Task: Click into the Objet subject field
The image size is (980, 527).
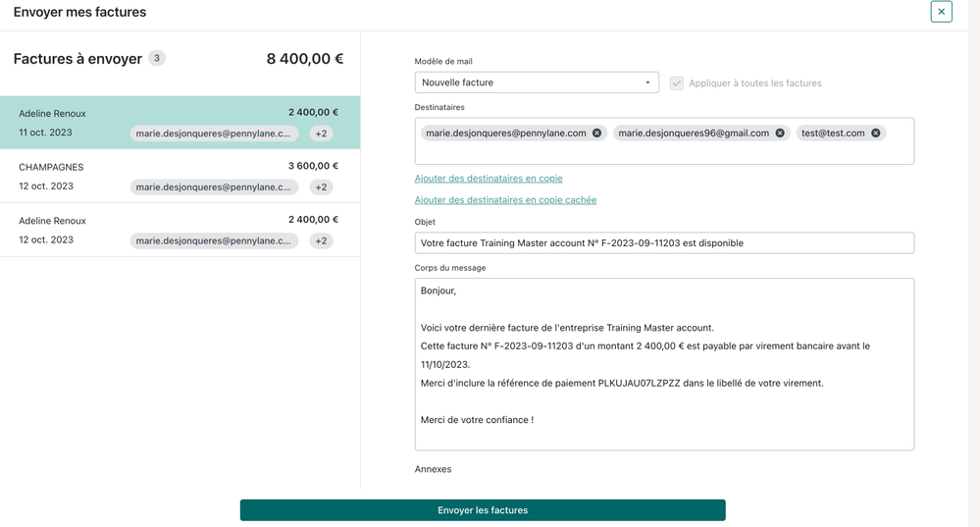Action: [x=664, y=243]
